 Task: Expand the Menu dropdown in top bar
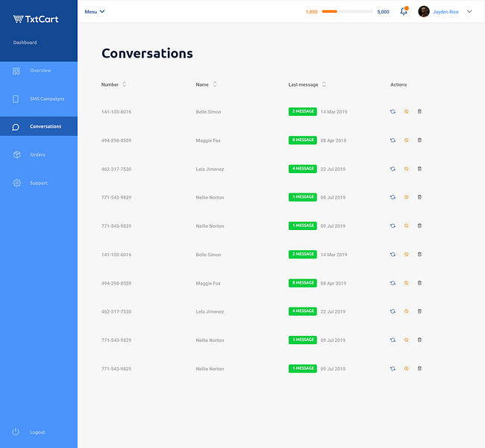pos(95,11)
